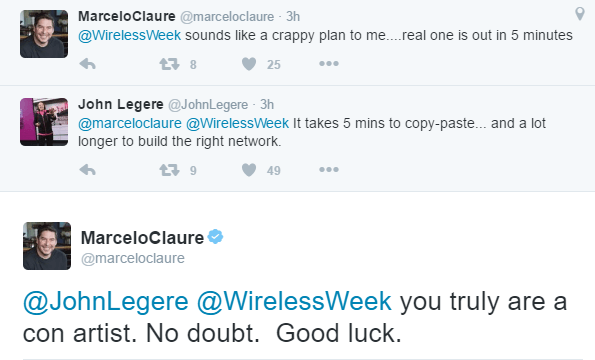The height and width of the screenshot is (360, 595).
Task: Click the verified badge next to MarceloClaure
Action: (x=215, y=237)
